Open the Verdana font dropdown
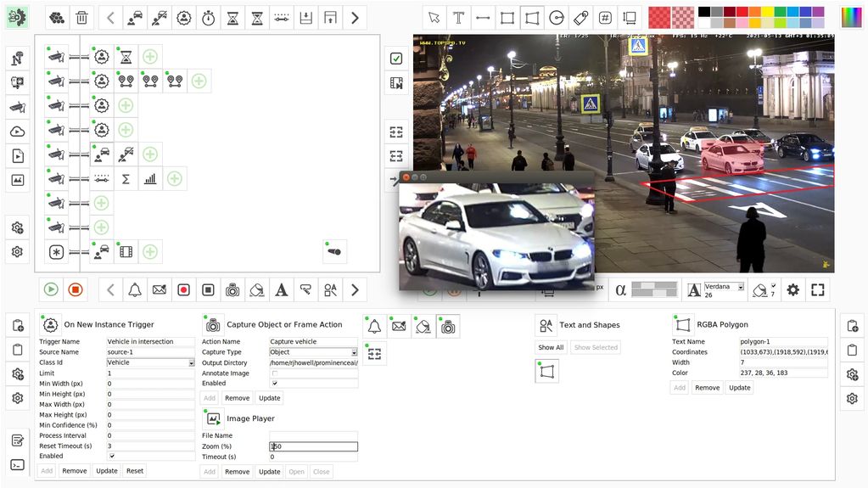The width and height of the screenshot is (868, 488). click(x=740, y=287)
